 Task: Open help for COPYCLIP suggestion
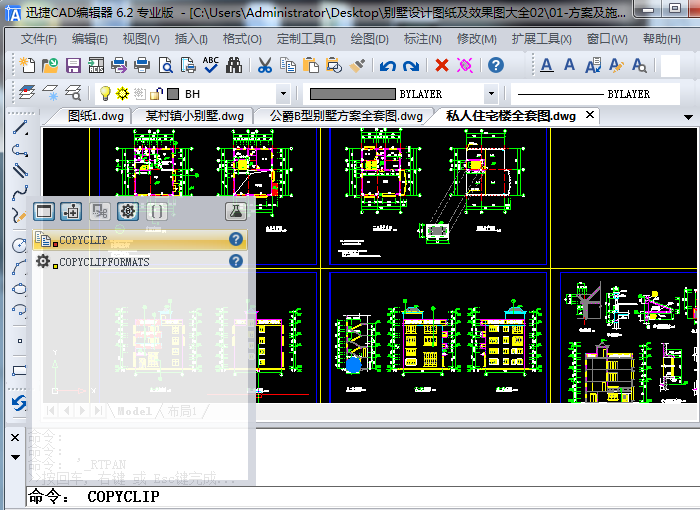(236, 239)
